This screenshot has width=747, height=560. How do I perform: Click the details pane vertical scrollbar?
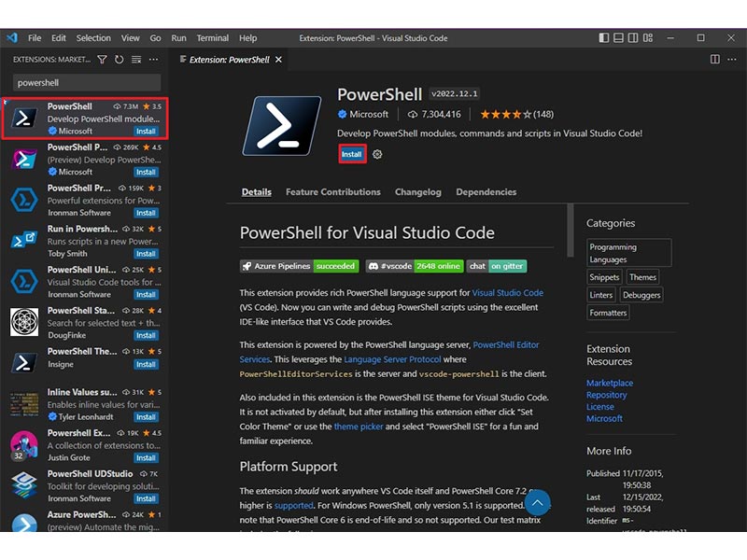pos(570,230)
